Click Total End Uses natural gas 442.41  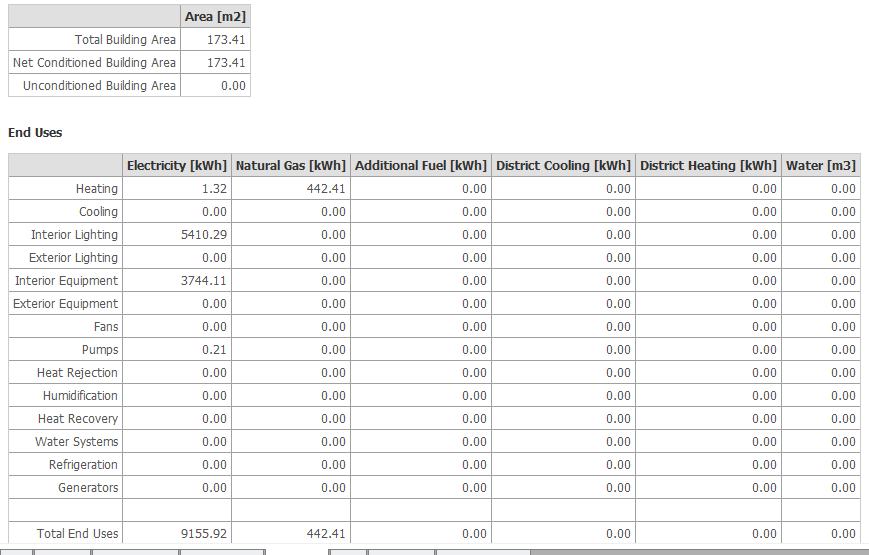point(326,534)
